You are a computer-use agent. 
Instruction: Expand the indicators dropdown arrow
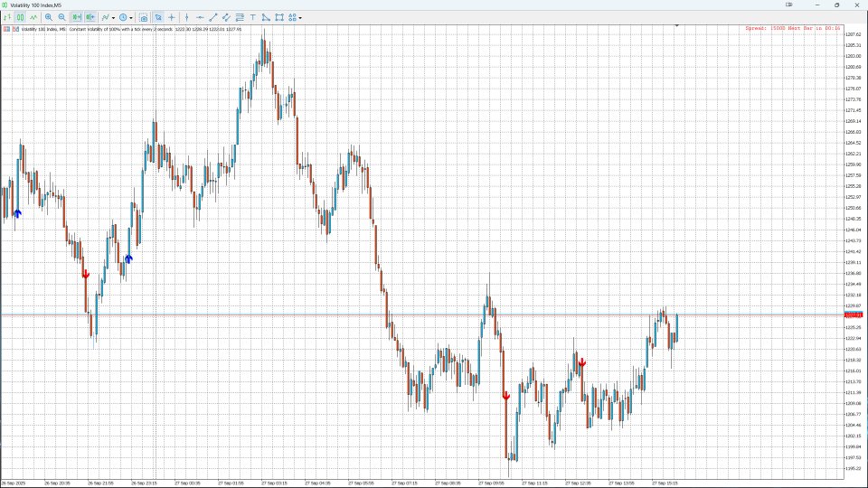114,18
